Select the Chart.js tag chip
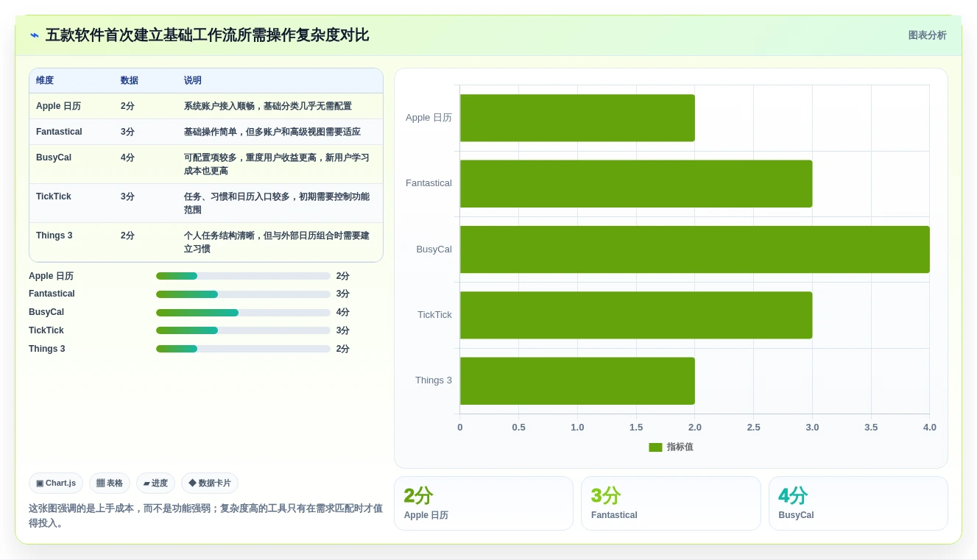Viewport: 977px width, 560px height. pyautogui.click(x=56, y=483)
